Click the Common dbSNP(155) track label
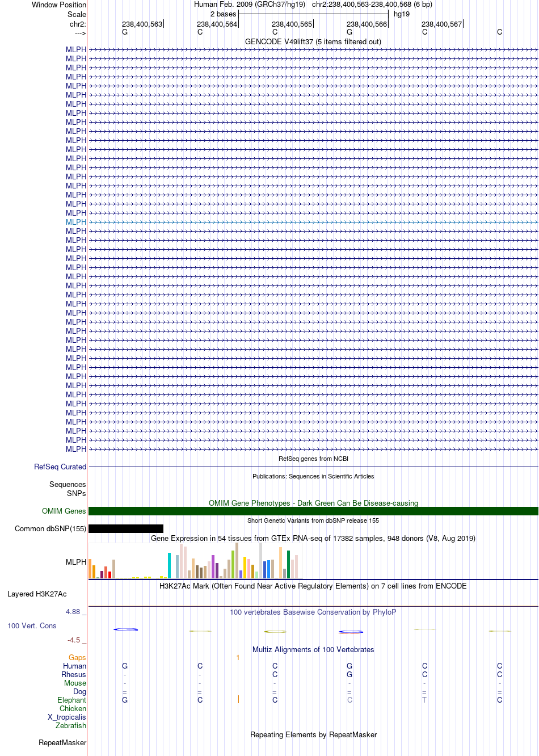Viewport: 539px width, 756px height. point(50,528)
